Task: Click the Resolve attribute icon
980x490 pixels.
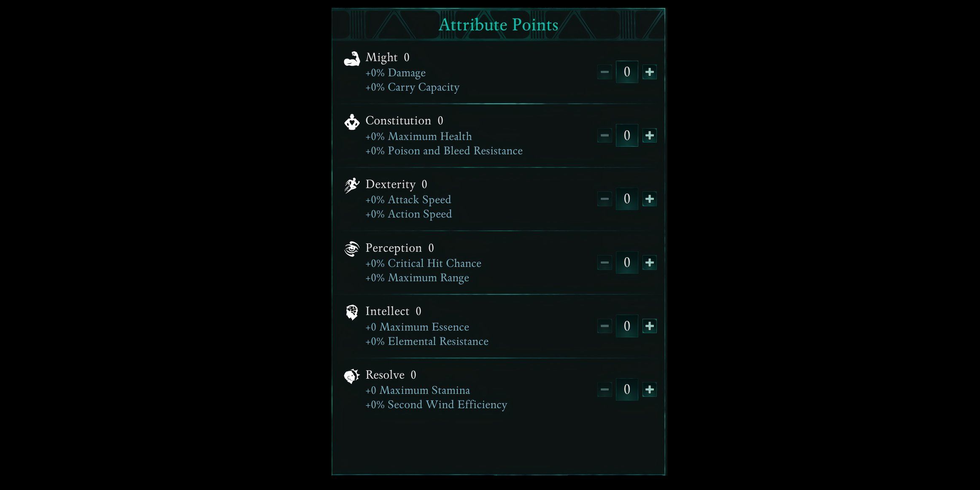Action: pyautogui.click(x=351, y=376)
